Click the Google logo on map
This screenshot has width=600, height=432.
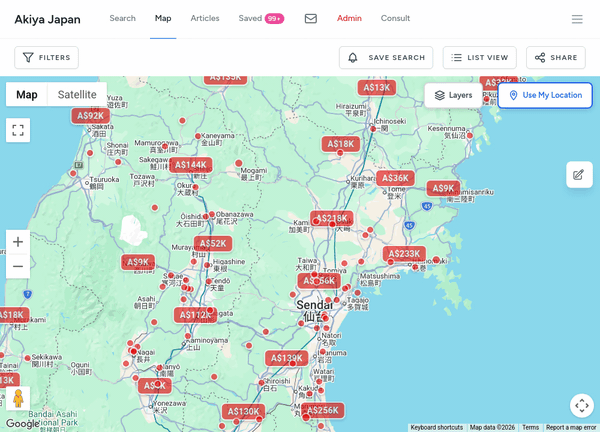point(22,423)
